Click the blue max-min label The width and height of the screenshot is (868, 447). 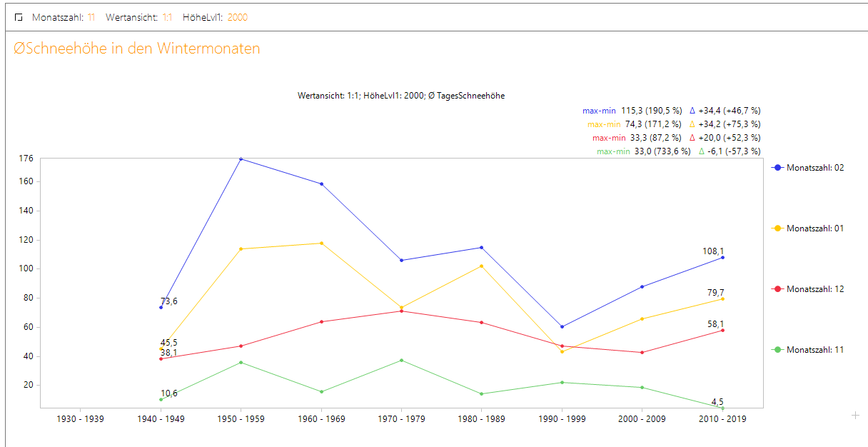pos(599,111)
